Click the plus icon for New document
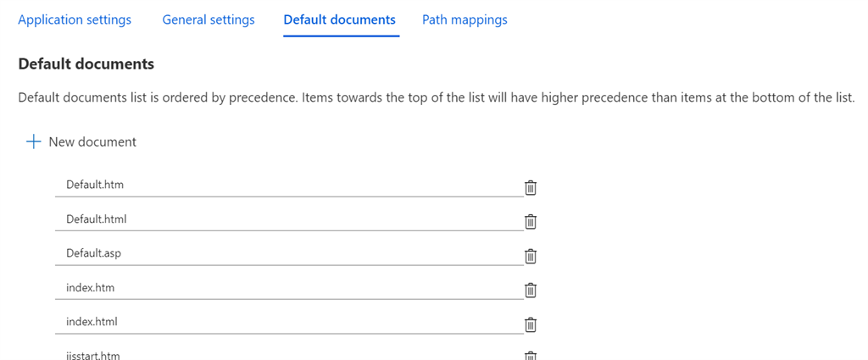The height and width of the screenshot is (360, 868). click(x=34, y=142)
